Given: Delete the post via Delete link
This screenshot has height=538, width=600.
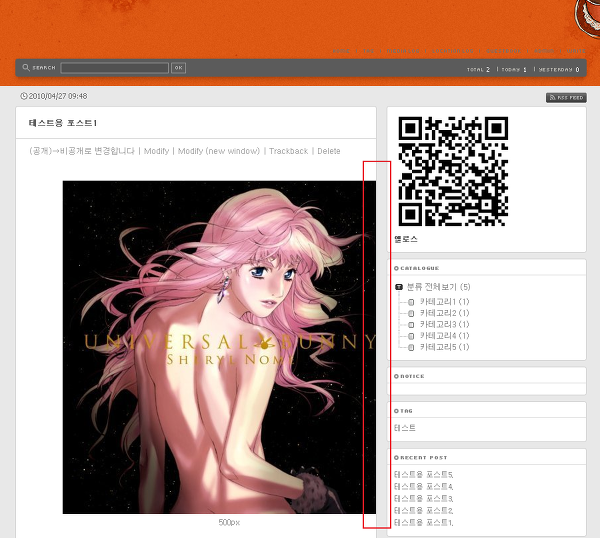Looking at the screenshot, I should [x=329, y=151].
